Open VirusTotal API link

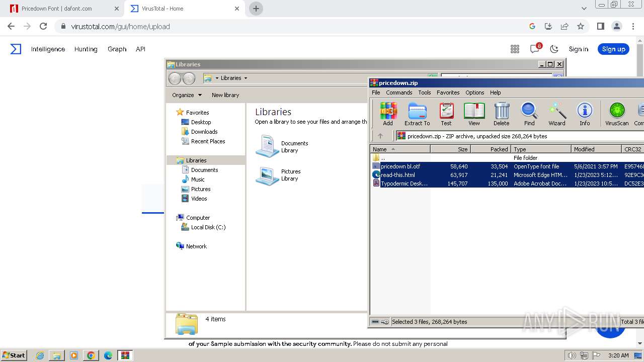point(140,49)
